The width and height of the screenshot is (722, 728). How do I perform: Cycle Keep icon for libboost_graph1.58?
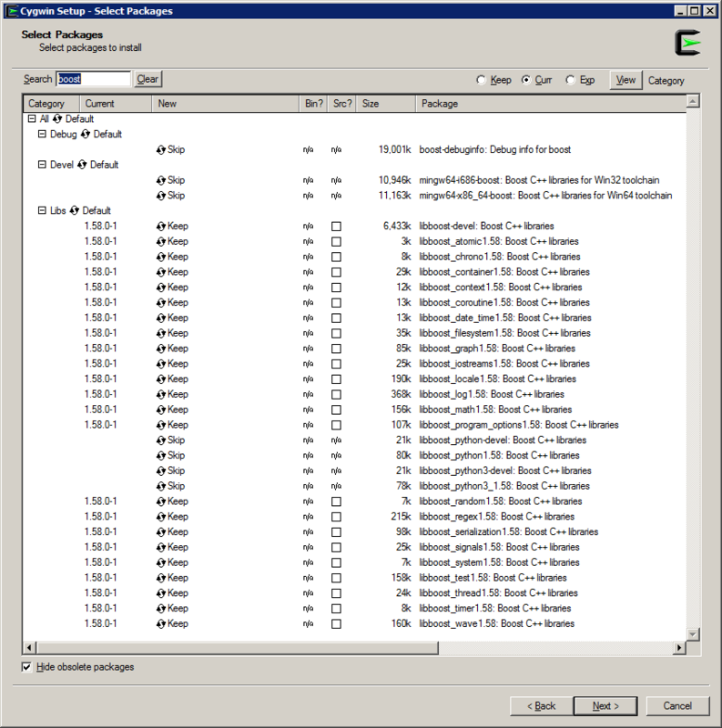(x=161, y=349)
